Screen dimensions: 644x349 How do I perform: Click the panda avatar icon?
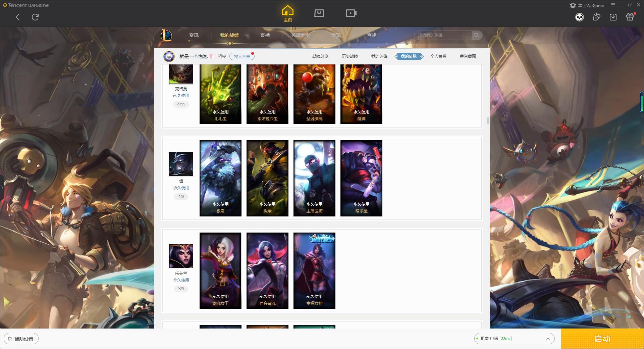580,17
